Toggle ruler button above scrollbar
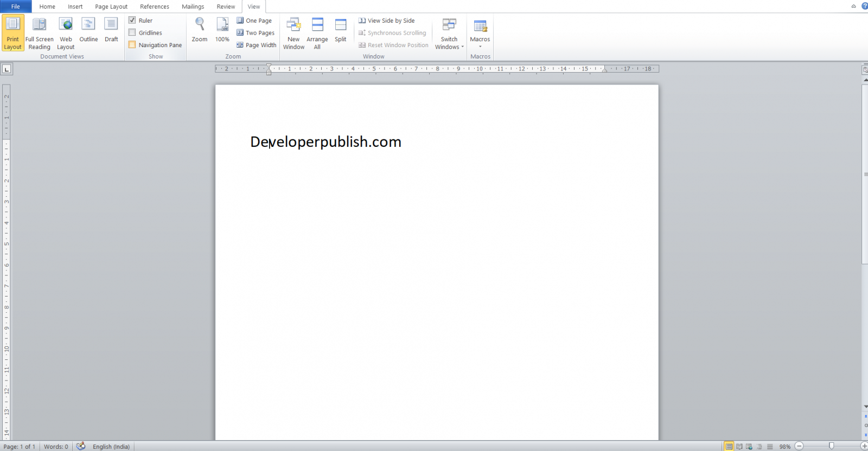Image resolution: width=868 pixels, height=451 pixels. [865, 69]
